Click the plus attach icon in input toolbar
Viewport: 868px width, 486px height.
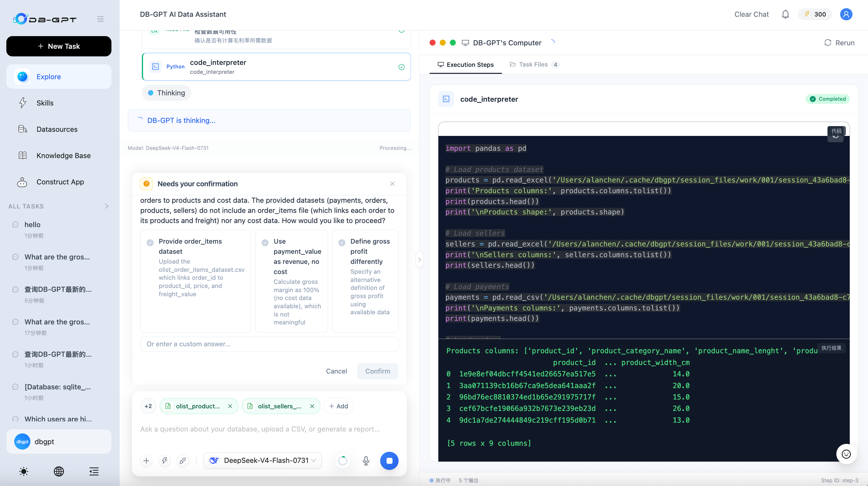click(146, 461)
